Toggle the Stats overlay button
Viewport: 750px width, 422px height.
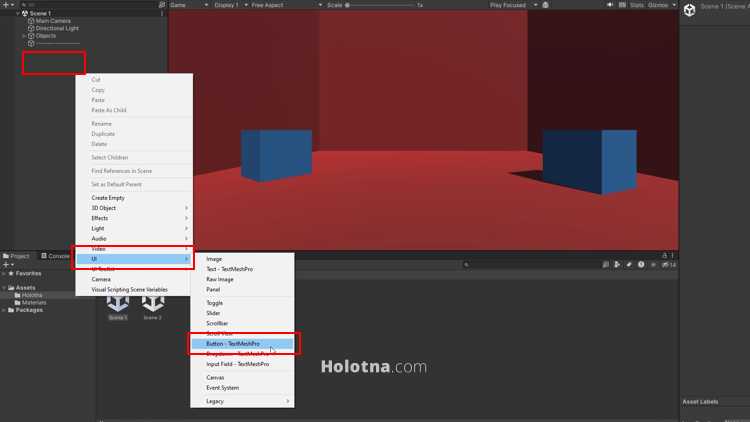click(637, 5)
